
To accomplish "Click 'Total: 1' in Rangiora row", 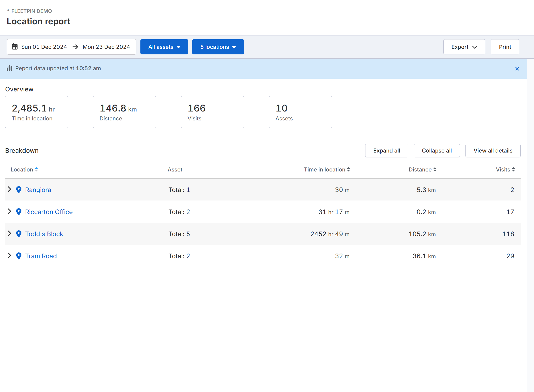I will point(179,190).
